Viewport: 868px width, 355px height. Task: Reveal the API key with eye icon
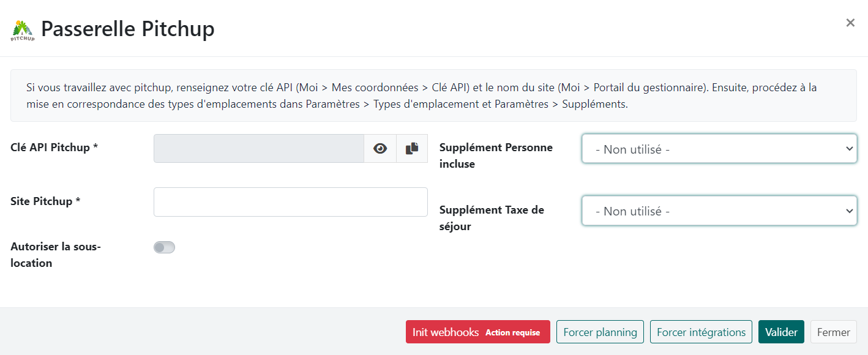point(380,149)
